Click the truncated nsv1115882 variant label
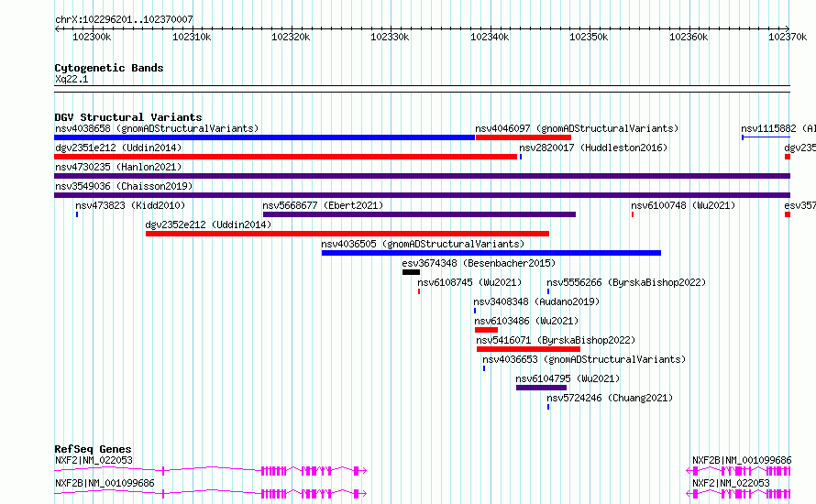The width and height of the screenshot is (816, 504). [x=778, y=128]
